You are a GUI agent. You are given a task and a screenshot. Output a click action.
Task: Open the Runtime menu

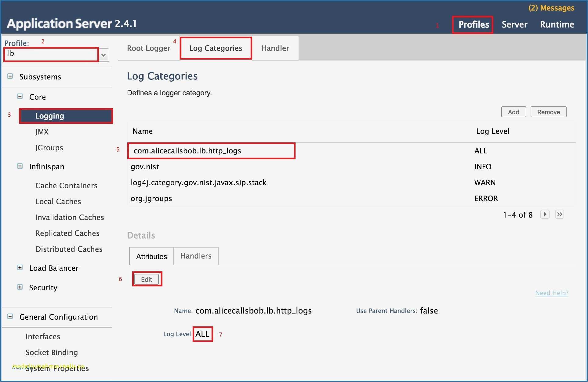pyautogui.click(x=557, y=24)
